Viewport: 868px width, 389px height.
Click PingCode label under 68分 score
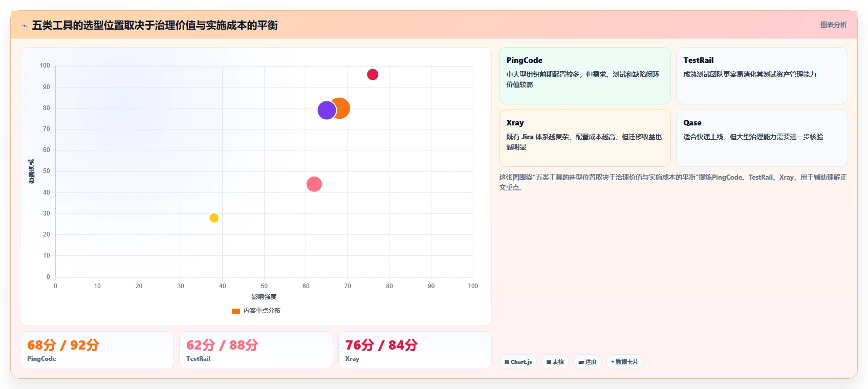(41, 359)
